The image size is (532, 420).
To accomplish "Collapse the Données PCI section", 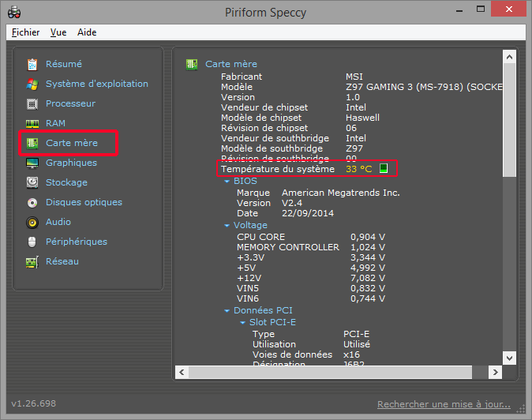I will coord(227,311).
